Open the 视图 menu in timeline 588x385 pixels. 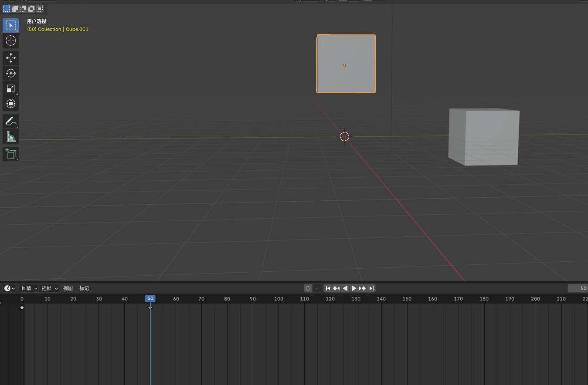point(68,288)
